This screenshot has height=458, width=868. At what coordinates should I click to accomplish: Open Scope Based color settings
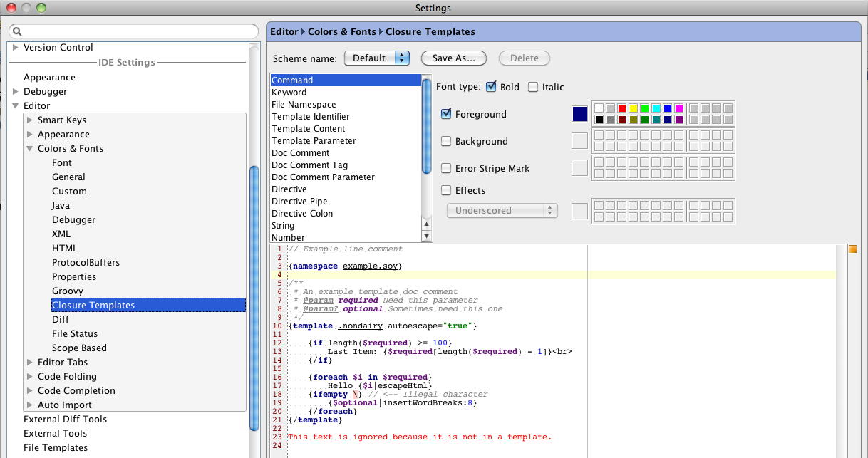pyautogui.click(x=79, y=348)
